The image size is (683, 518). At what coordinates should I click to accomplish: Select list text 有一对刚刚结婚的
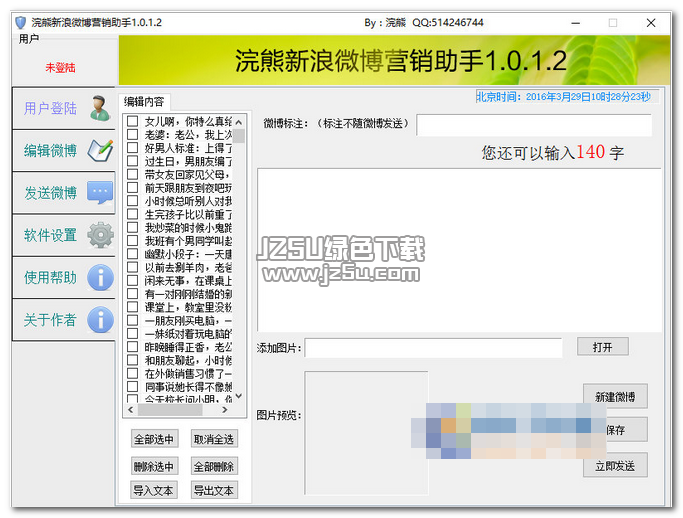click(x=188, y=294)
